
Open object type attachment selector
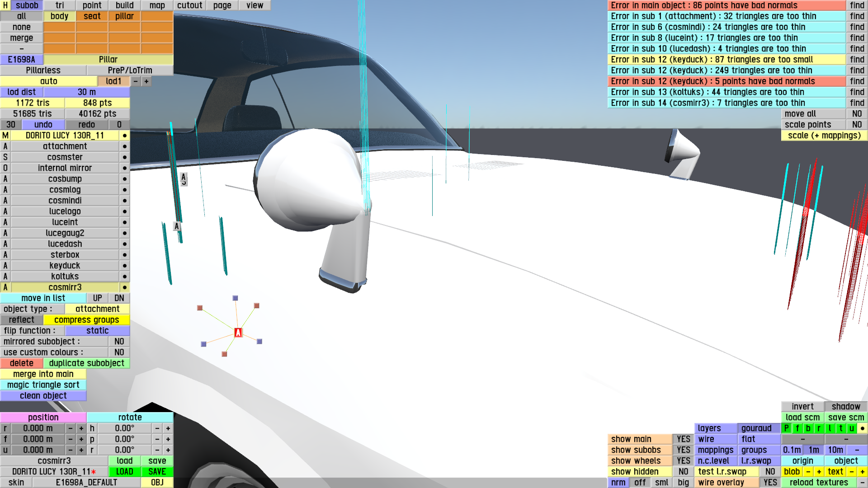97,309
